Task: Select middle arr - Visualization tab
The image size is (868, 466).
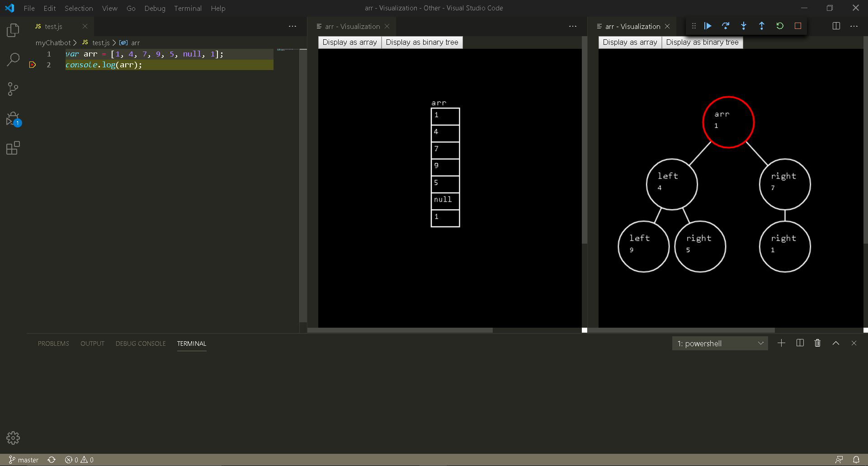Action: (x=353, y=26)
